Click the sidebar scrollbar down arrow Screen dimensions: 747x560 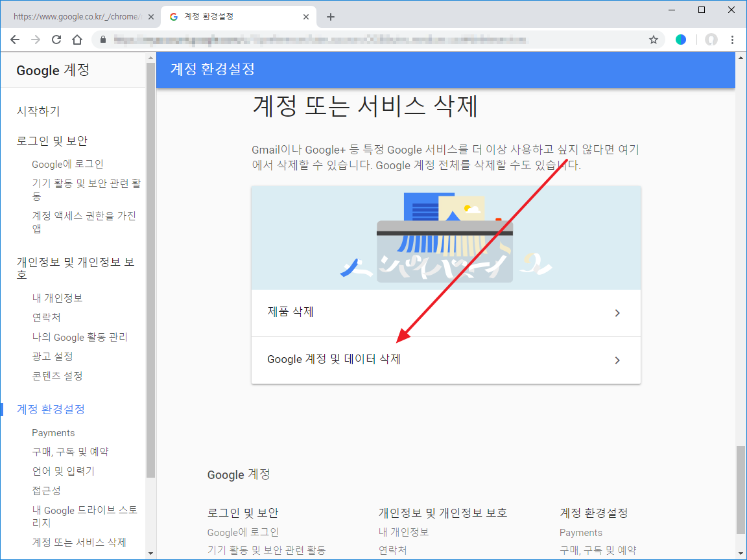[150, 554]
